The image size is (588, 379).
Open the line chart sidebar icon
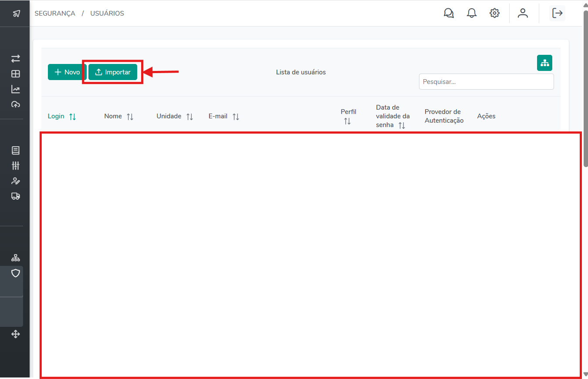[16, 89]
